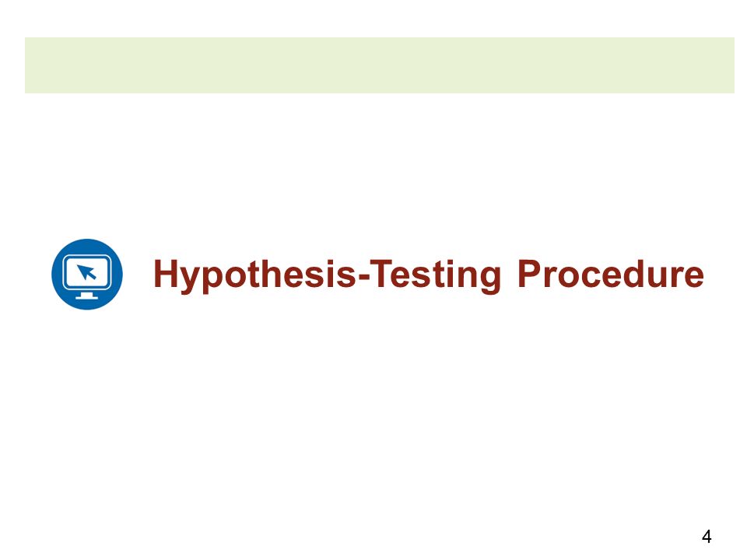The height and width of the screenshot is (560, 747).
Task: Click the capital P of Procedure
Action: [x=529, y=273]
